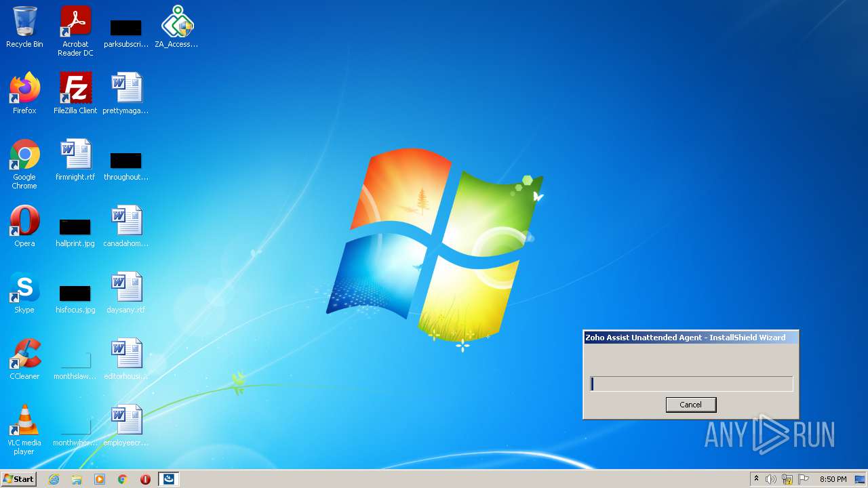This screenshot has height=488, width=868.
Task: Select the Zoho installer taskbar button
Action: click(x=168, y=479)
